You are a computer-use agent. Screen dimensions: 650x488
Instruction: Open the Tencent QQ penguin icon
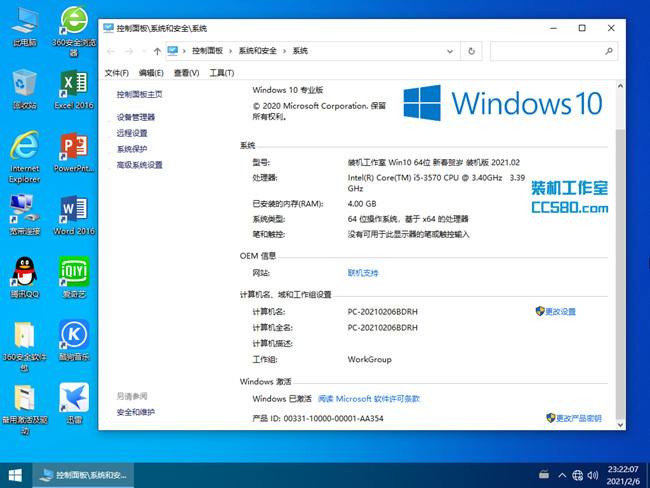point(25,278)
